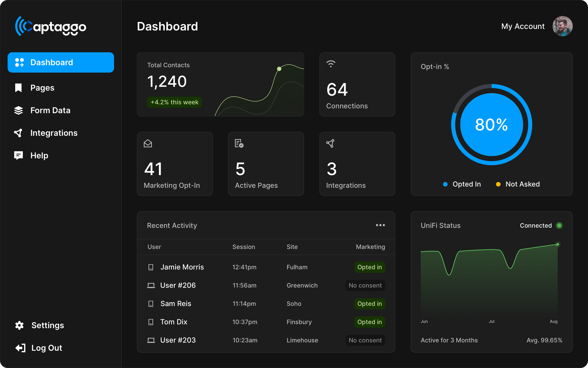588x368 pixels.
Task: Click Active for 3 Months text
Action: coord(449,340)
